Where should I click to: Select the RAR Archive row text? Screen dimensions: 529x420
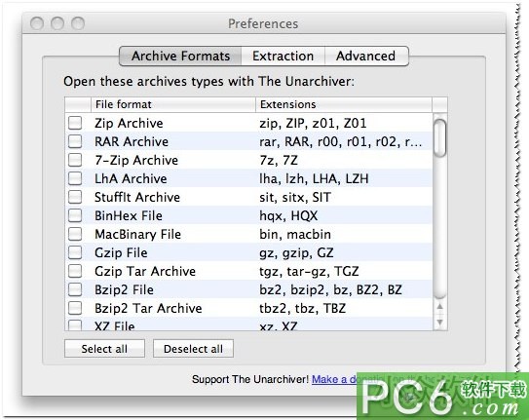click(132, 141)
